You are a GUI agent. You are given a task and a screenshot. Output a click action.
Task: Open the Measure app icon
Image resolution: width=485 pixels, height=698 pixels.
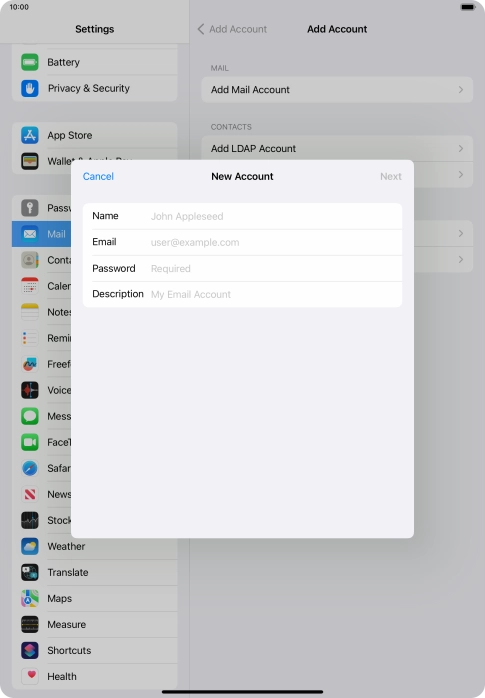pos(30,624)
